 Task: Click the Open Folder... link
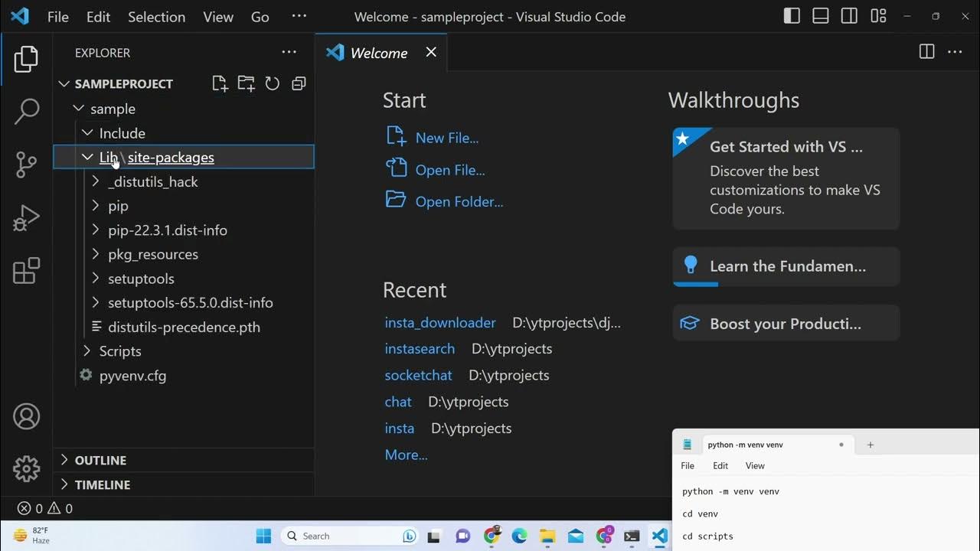459,202
